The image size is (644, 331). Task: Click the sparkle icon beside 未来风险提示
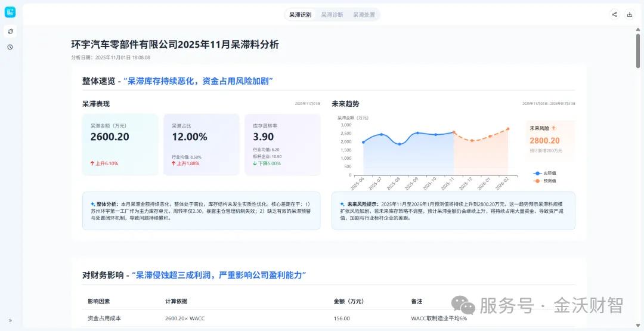(x=342, y=204)
